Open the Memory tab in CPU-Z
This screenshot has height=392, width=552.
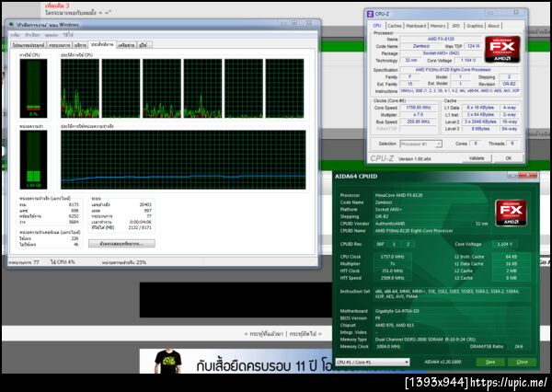(x=438, y=26)
